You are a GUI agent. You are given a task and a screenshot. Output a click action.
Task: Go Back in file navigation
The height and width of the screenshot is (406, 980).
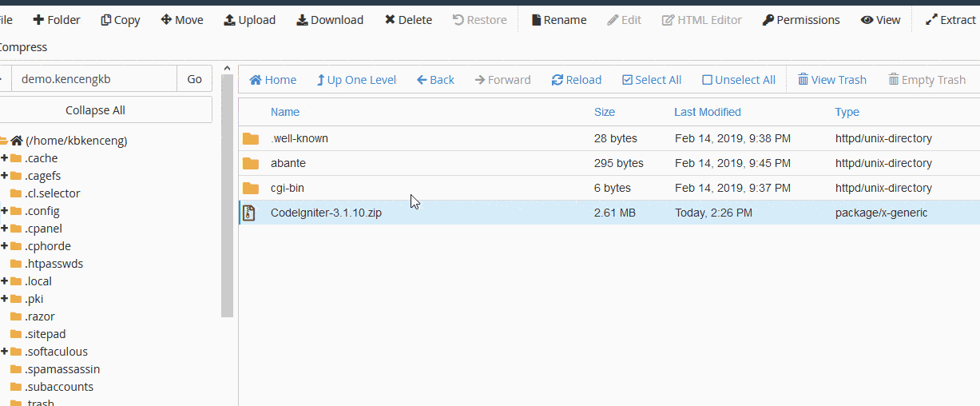point(435,80)
